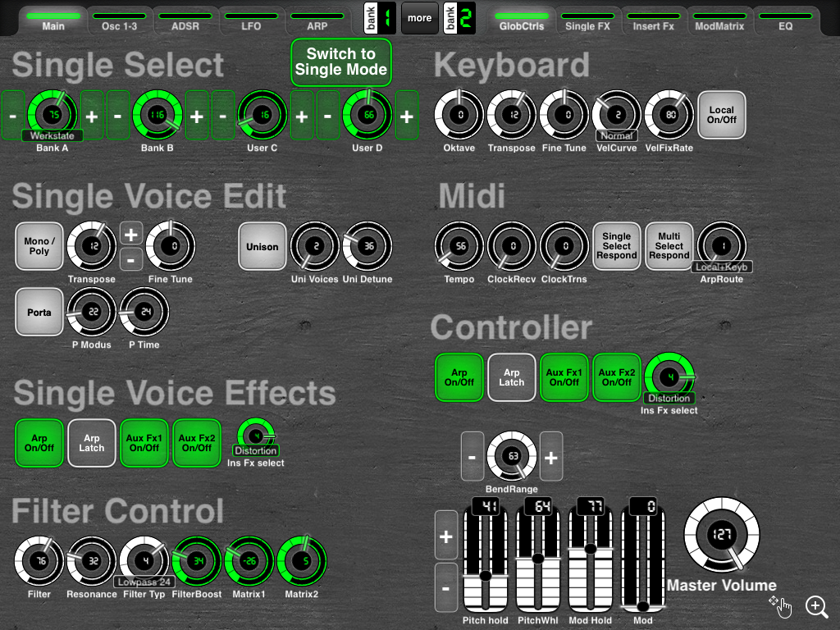Screen dimensions: 840x630
Task: Click the move hand cursor icon
Action: click(x=781, y=606)
